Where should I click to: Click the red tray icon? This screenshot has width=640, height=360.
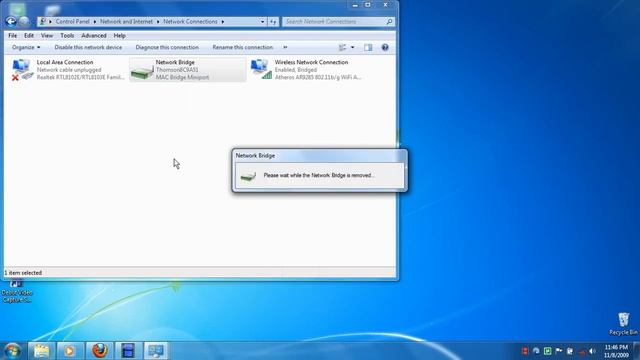tap(525, 351)
